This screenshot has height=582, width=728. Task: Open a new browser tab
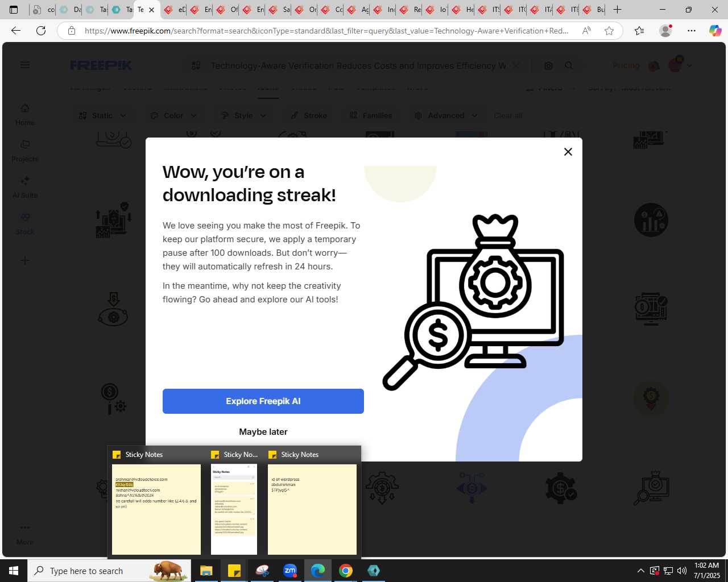click(617, 10)
